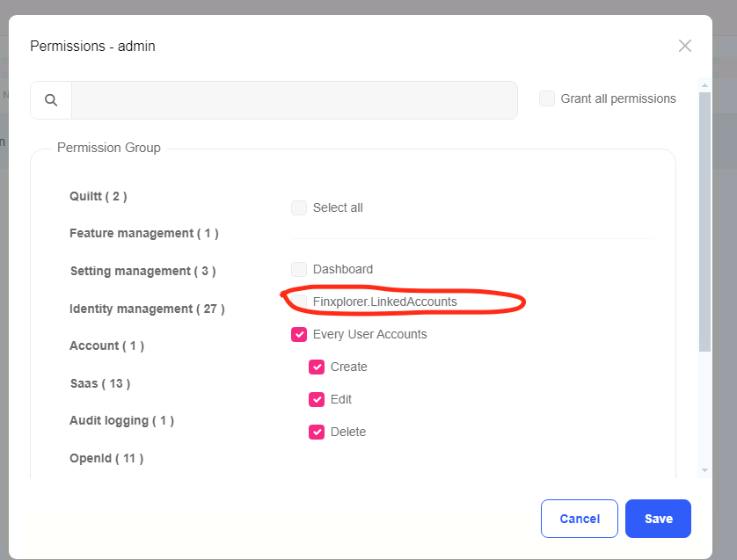Click Save to apply permissions
The height and width of the screenshot is (560, 737).
pos(658,519)
